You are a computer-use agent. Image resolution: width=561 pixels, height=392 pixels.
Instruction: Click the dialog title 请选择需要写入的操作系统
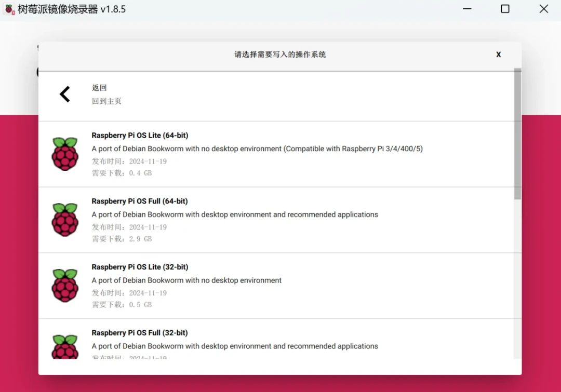[280, 55]
